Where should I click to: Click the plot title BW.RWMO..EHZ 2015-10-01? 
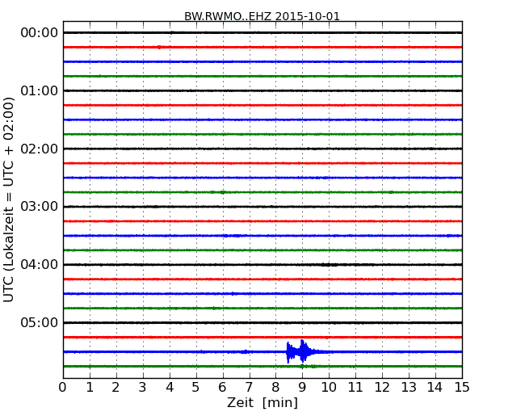click(262, 16)
